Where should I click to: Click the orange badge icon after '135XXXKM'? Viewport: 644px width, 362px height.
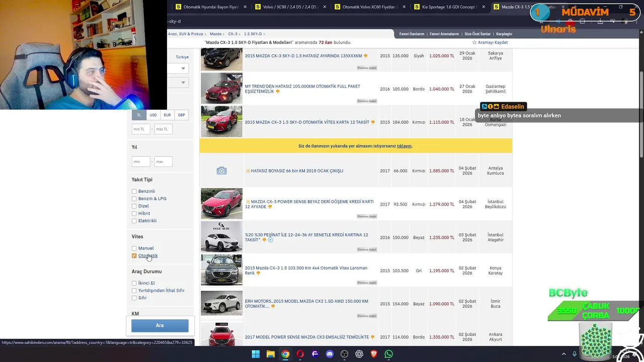pos(365,56)
